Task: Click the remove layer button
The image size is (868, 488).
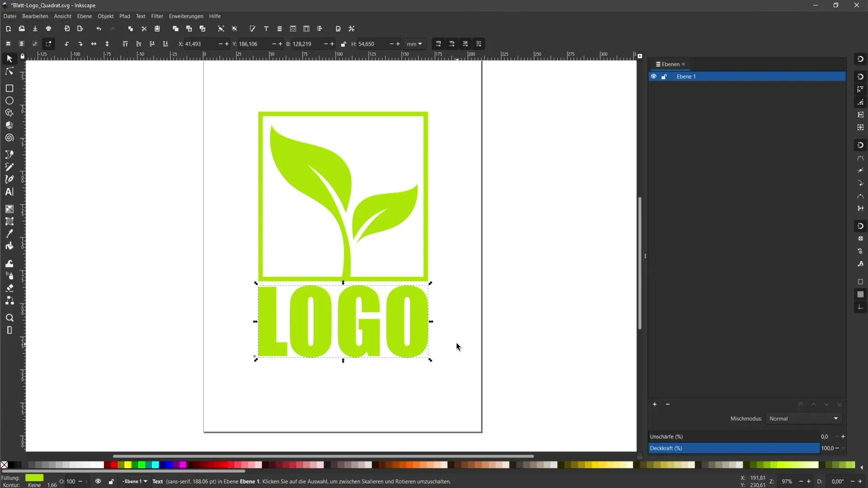Action: (668, 404)
